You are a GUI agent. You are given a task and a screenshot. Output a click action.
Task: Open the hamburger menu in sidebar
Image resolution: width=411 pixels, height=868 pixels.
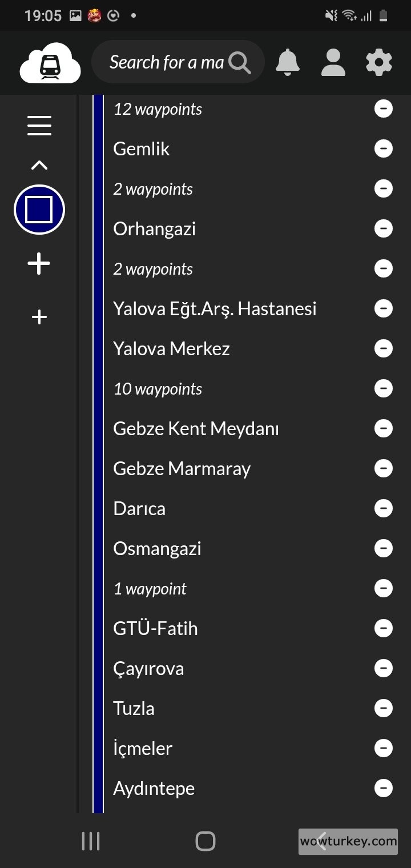coord(39,126)
